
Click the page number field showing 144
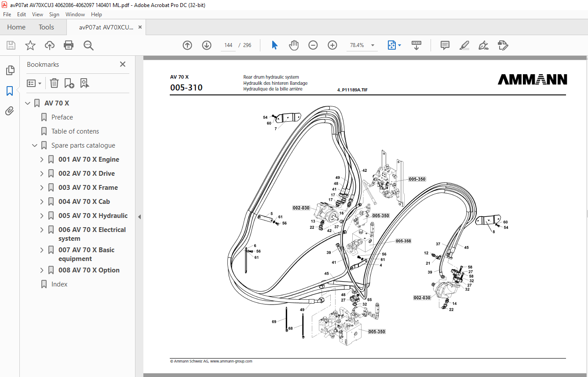pos(228,45)
